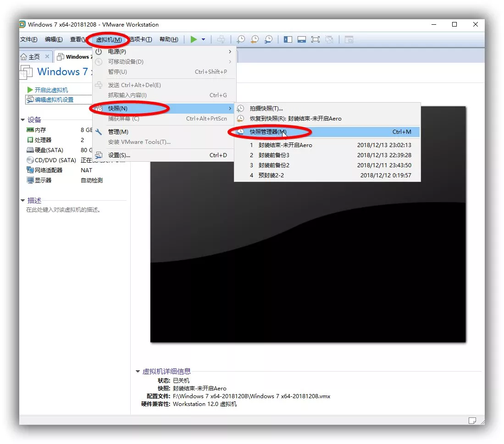Click the 虚拟机(M) menu

(109, 39)
